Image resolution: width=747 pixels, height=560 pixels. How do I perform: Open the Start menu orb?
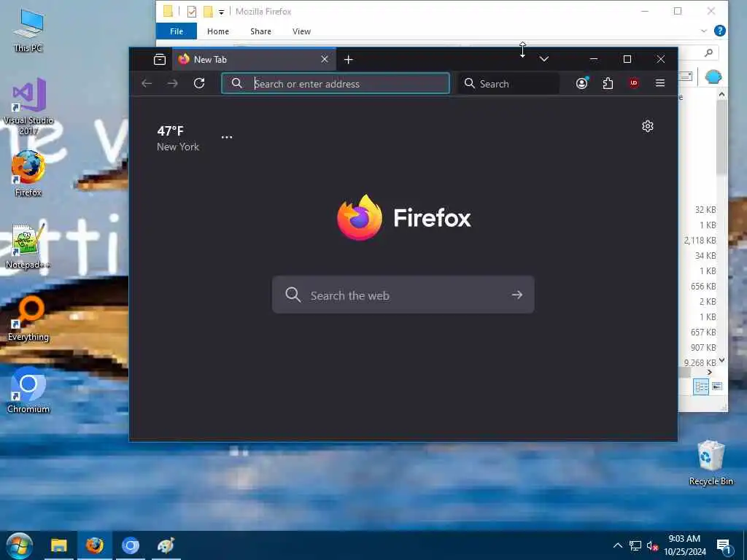(19, 545)
